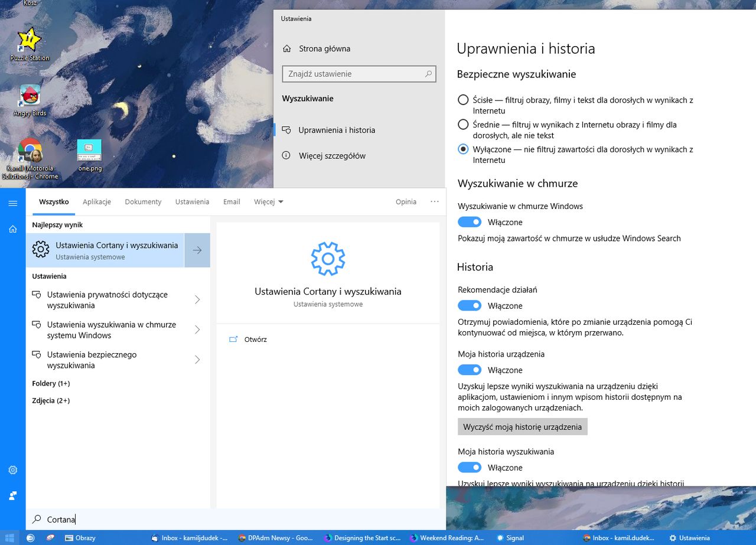Open Ustawienia wyszukiwania w chmurze systemu Windows

tap(112, 330)
